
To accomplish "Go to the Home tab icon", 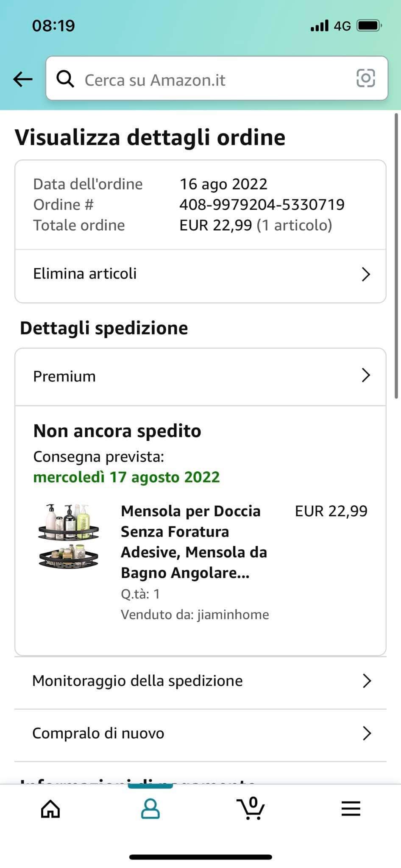I will point(50,809).
